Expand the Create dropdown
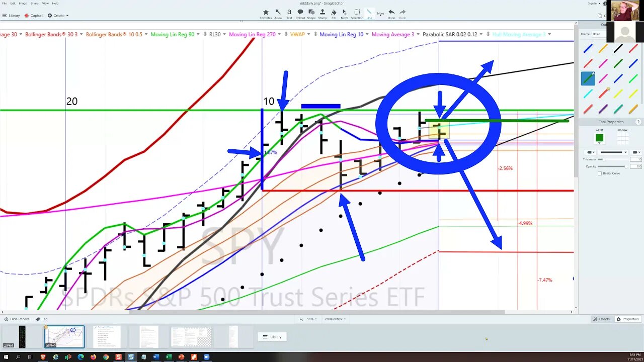This screenshot has width=644, height=362. [58, 16]
